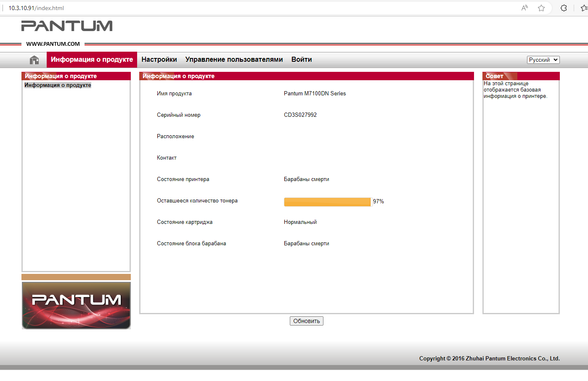
Task: Open the favorites list icon
Action: [x=584, y=8]
